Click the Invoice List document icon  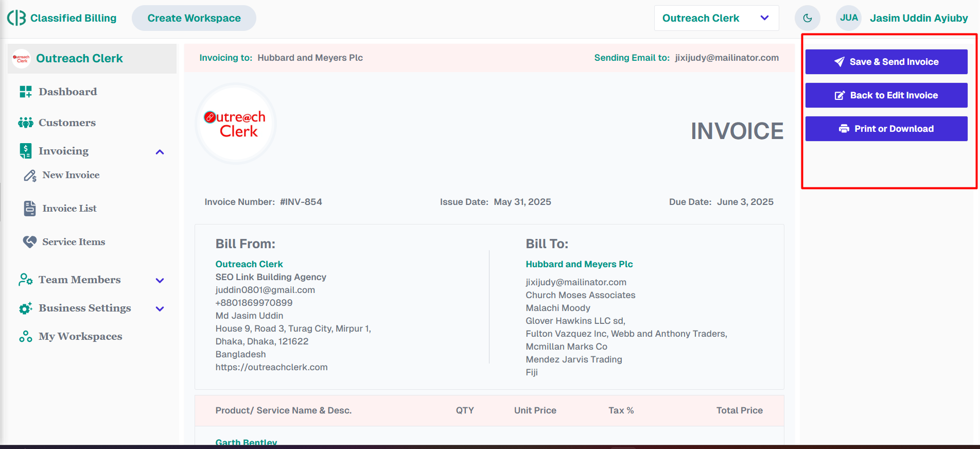(x=30, y=209)
